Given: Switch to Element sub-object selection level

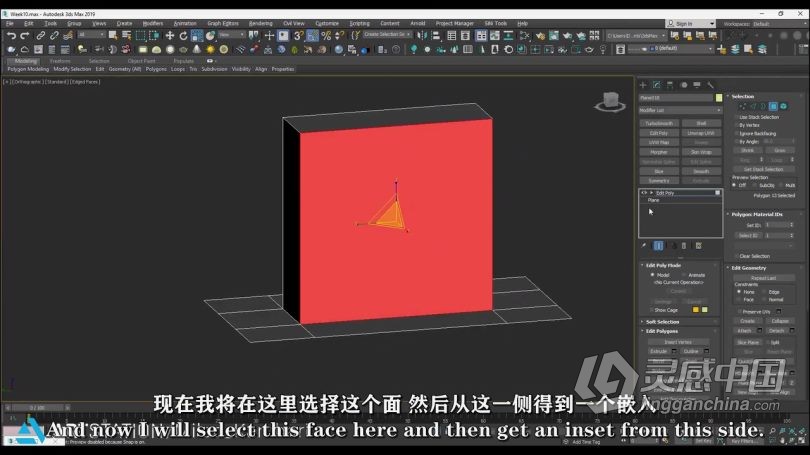Looking at the screenshot, I should coord(784,106).
